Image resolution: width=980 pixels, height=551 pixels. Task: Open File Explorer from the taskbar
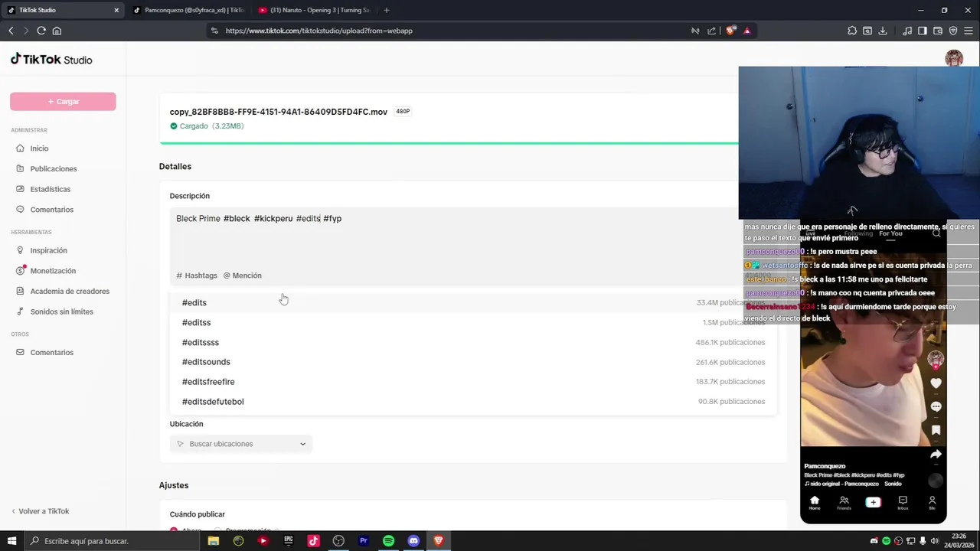[214, 541]
